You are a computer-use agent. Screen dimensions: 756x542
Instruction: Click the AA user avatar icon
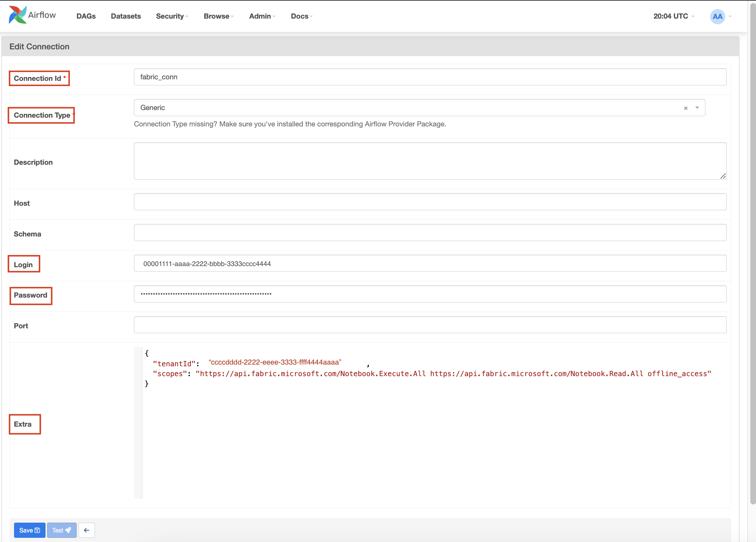pos(717,16)
